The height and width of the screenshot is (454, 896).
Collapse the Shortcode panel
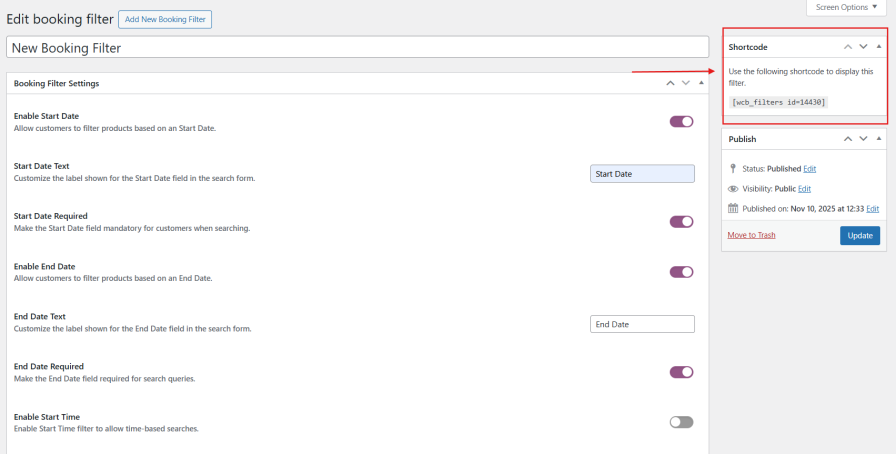879,47
